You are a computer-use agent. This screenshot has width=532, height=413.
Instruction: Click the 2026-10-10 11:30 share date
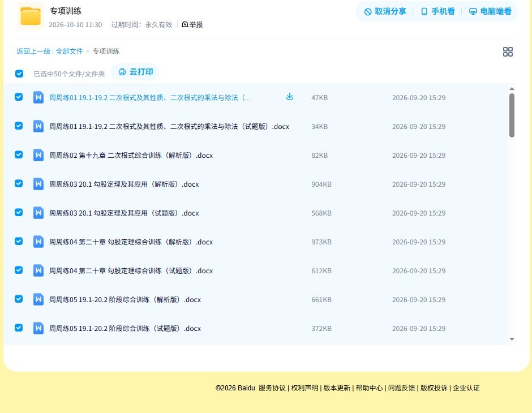point(75,25)
